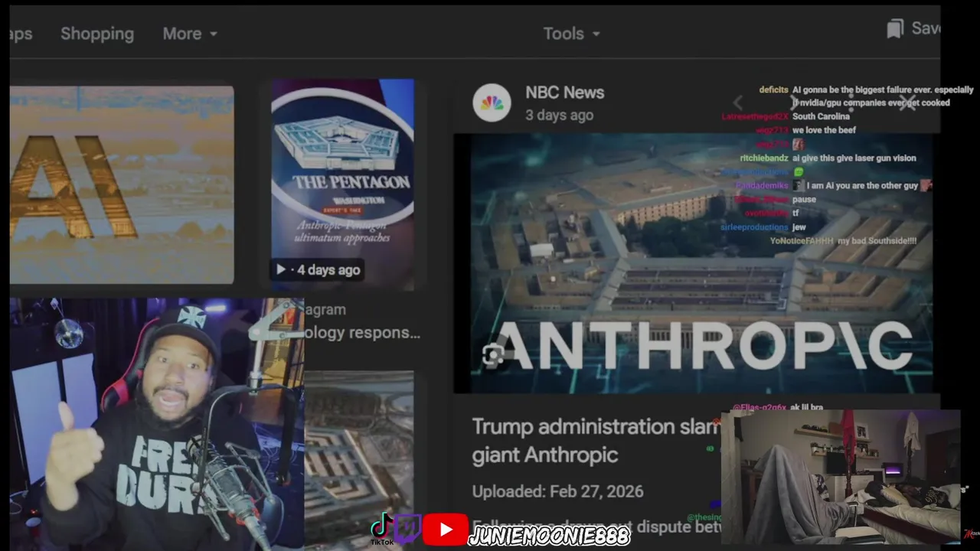This screenshot has height=551, width=980.
Task: Open the Trump administration Anthropic headline
Action: coord(595,440)
